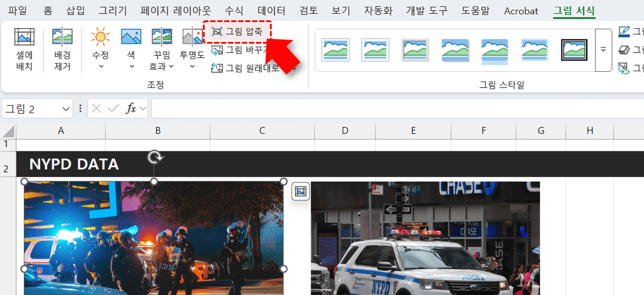Click the 셀에 배치 (Place in Cell) button
644x295 pixels.
point(24,49)
